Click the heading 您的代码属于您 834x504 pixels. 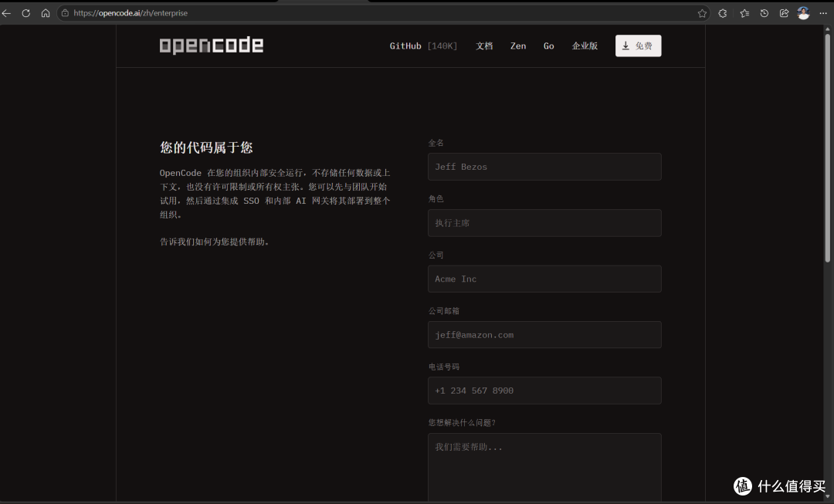[206, 147]
